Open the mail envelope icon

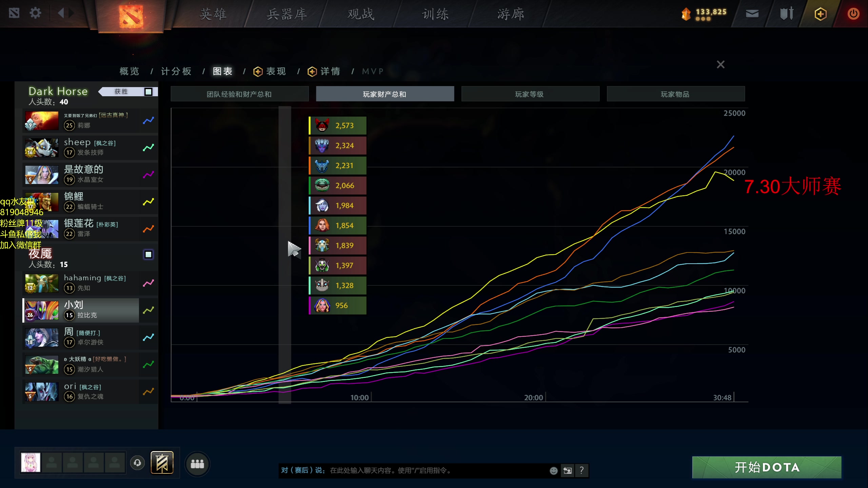[x=752, y=14]
